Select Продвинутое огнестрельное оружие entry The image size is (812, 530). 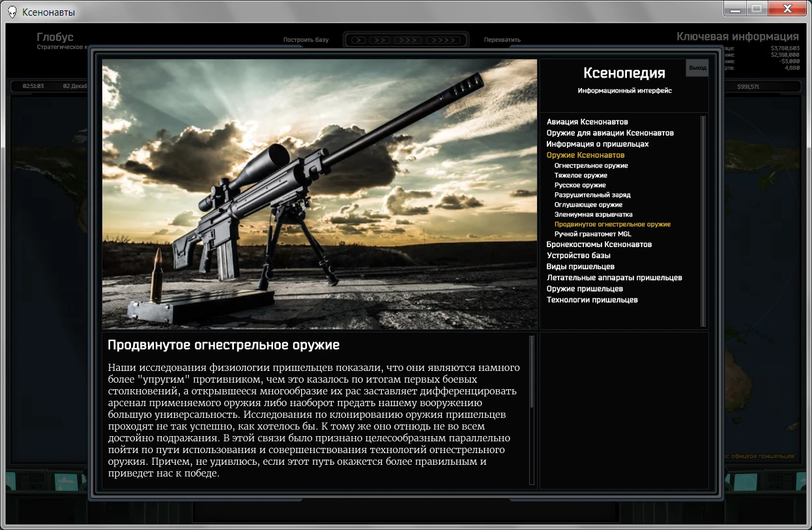tap(612, 224)
